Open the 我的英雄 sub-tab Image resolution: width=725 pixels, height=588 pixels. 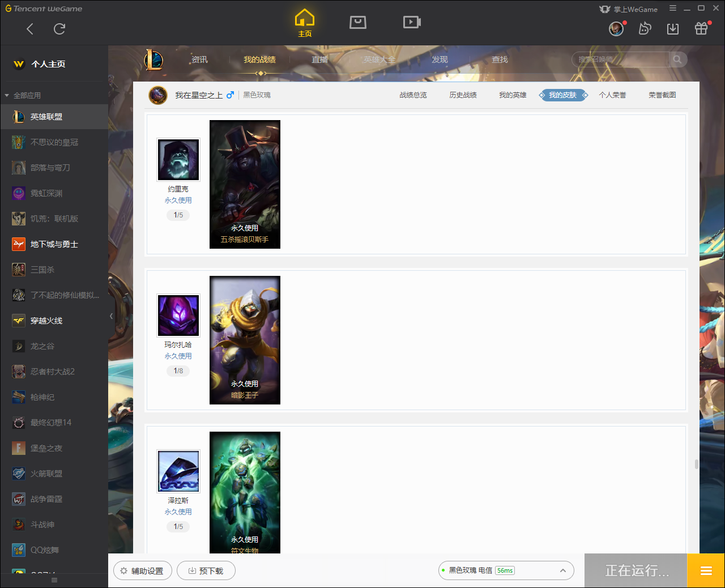[x=513, y=95]
